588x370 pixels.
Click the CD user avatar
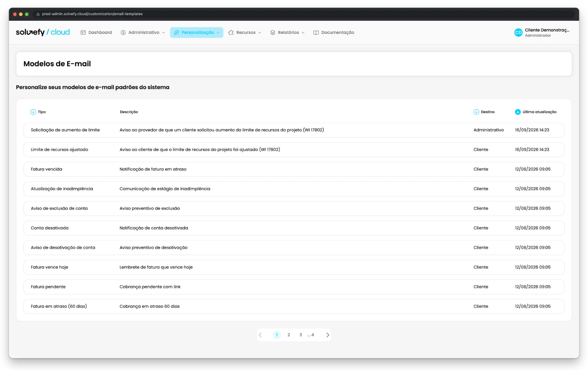[x=519, y=32]
